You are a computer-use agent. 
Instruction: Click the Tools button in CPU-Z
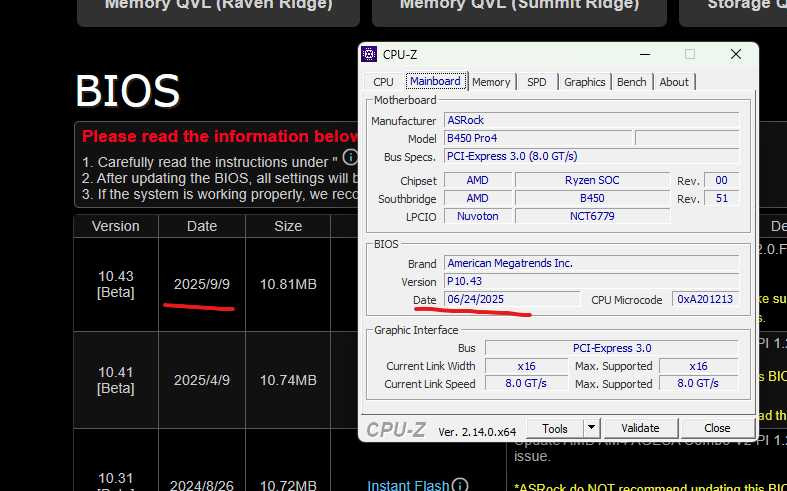[555, 428]
